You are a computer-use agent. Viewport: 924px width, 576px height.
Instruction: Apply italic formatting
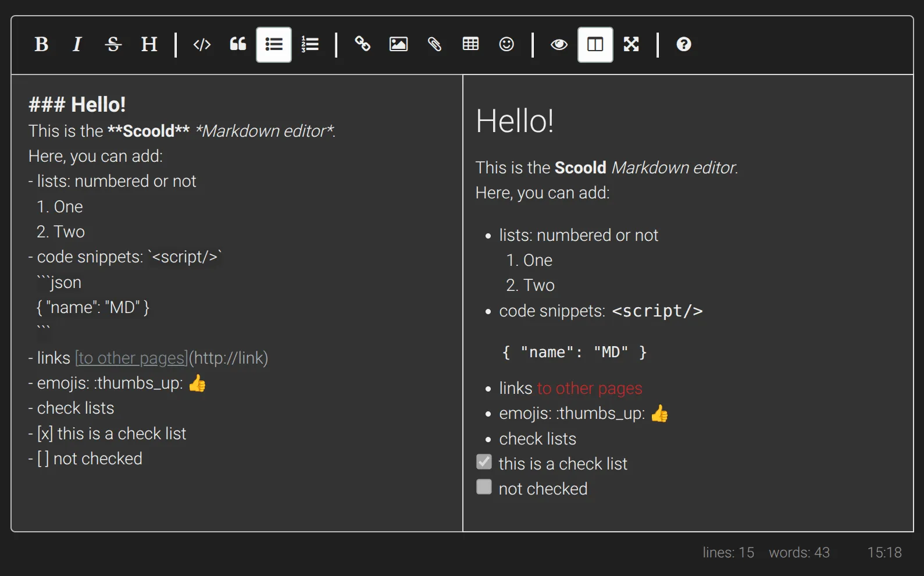tap(77, 44)
